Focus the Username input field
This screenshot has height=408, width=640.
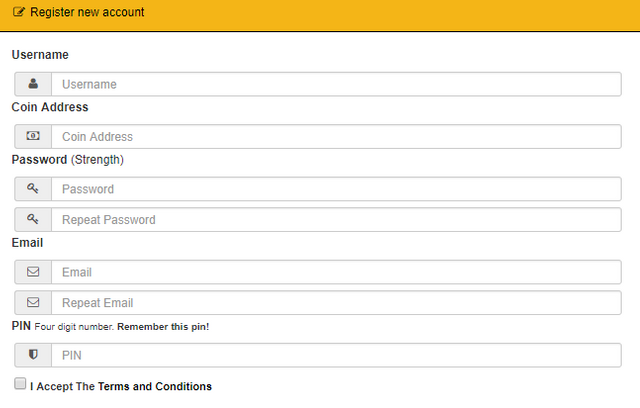336,84
